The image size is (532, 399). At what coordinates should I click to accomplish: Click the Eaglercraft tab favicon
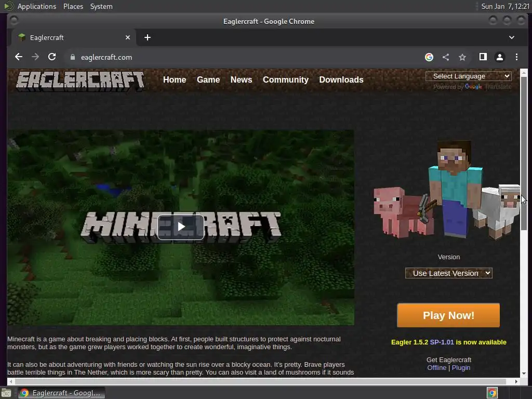22,37
